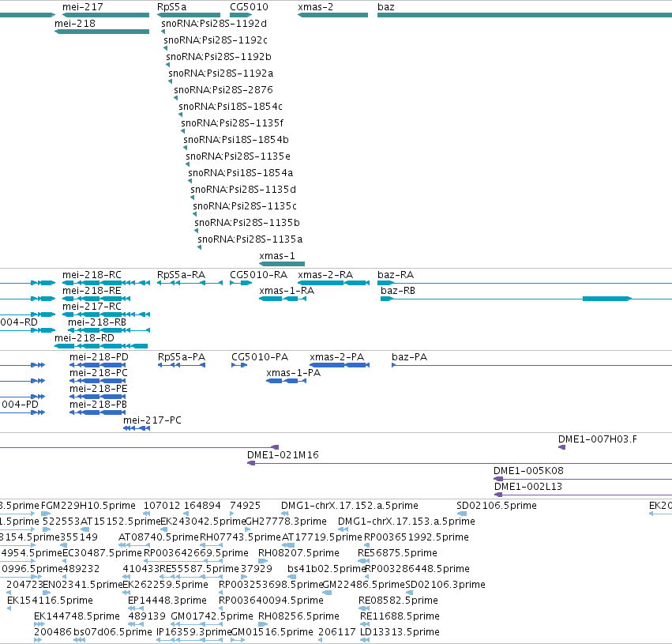The height and width of the screenshot is (644, 672).
Task: Click the RE11688.5prime EST label
Action: 400,616
